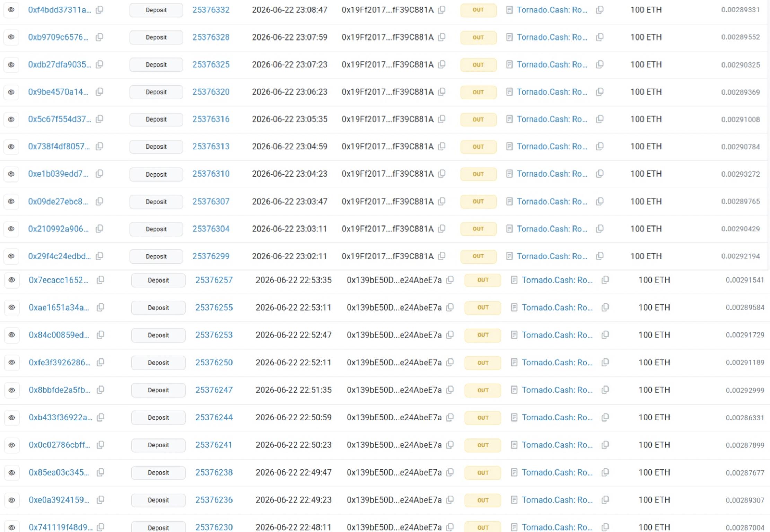Viewport: 770px width, 532px height.
Task: Open Tornado.Cash link in block 25376241 row
Action: (x=557, y=445)
